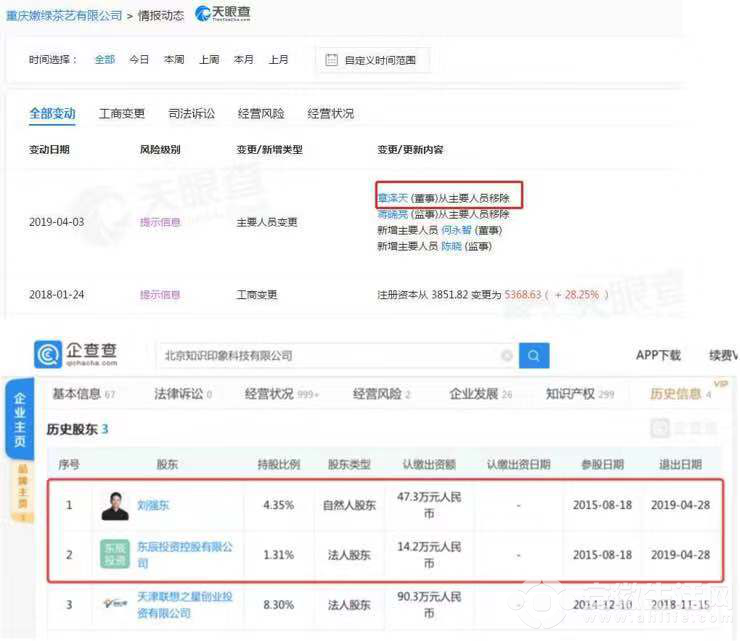740x641 pixels.
Task: Select the 企业主页 sidebar tab
Action: pos(20,419)
